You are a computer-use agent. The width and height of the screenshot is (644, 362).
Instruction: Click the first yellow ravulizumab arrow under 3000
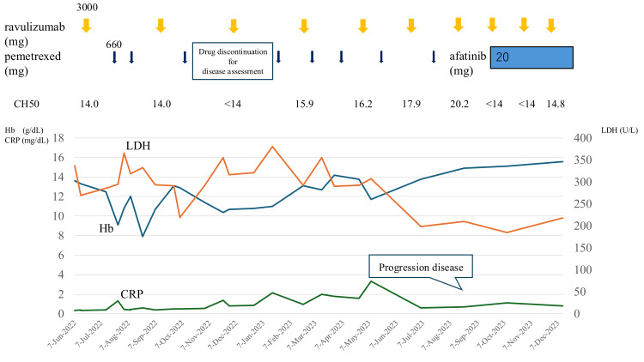86,26
